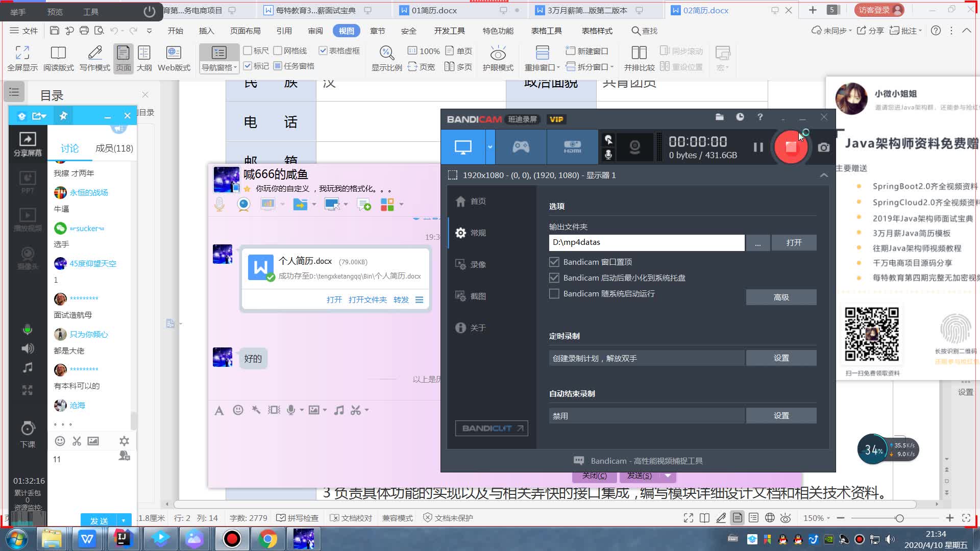980x551 pixels.
Task: Toggle the ruler checkbox in View ribbon
Action: pos(248,51)
